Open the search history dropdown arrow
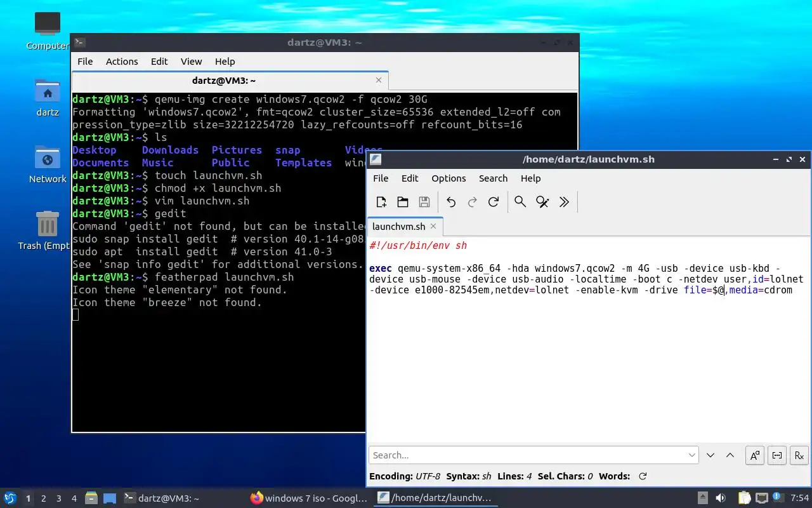This screenshot has width=812, height=508. [x=692, y=455]
